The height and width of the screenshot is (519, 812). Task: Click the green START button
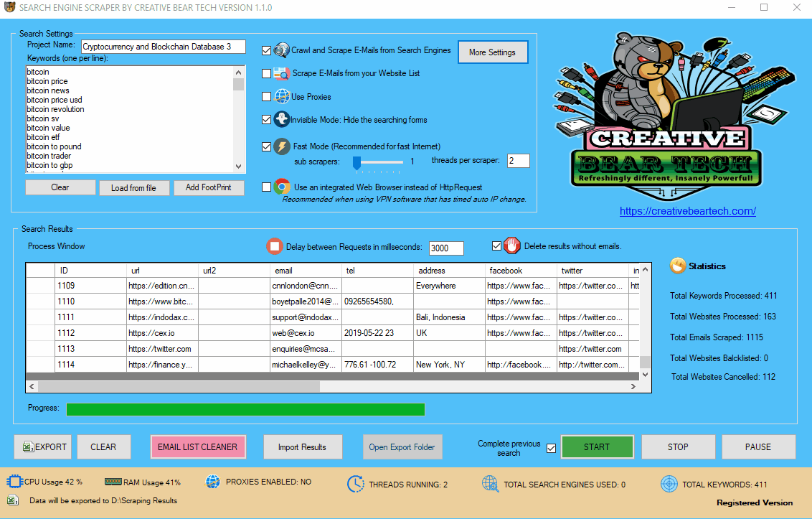pyautogui.click(x=597, y=447)
